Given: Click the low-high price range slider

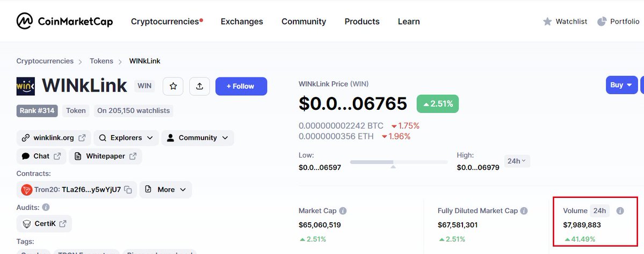Looking at the screenshot, I should tap(399, 162).
